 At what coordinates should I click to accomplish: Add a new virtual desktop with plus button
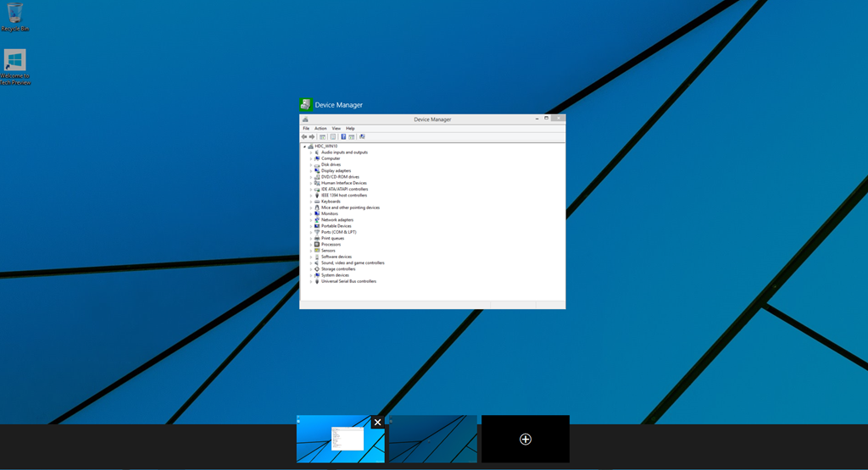[x=526, y=439]
